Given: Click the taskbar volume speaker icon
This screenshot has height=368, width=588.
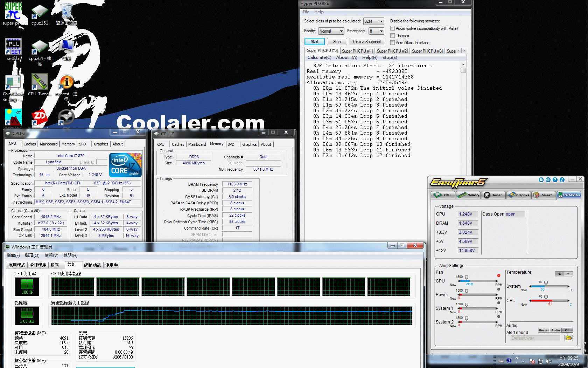Looking at the screenshot, I should pos(548,361).
